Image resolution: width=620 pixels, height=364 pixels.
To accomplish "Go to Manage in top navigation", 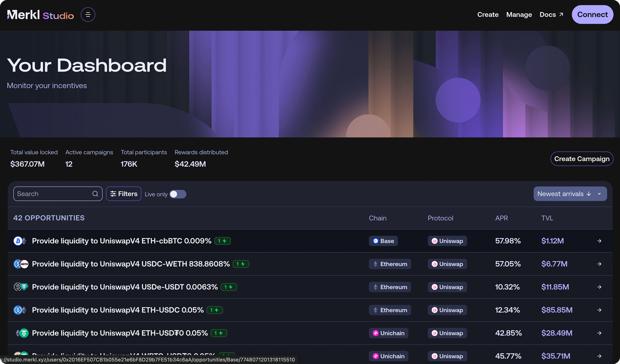I will (x=519, y=14).
